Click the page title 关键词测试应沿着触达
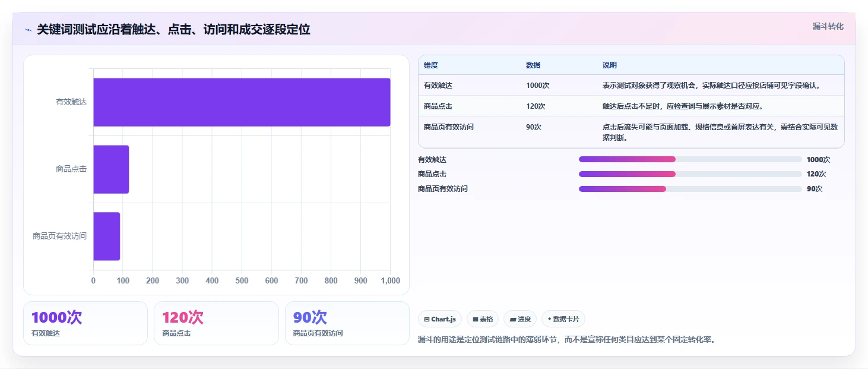 173,29
